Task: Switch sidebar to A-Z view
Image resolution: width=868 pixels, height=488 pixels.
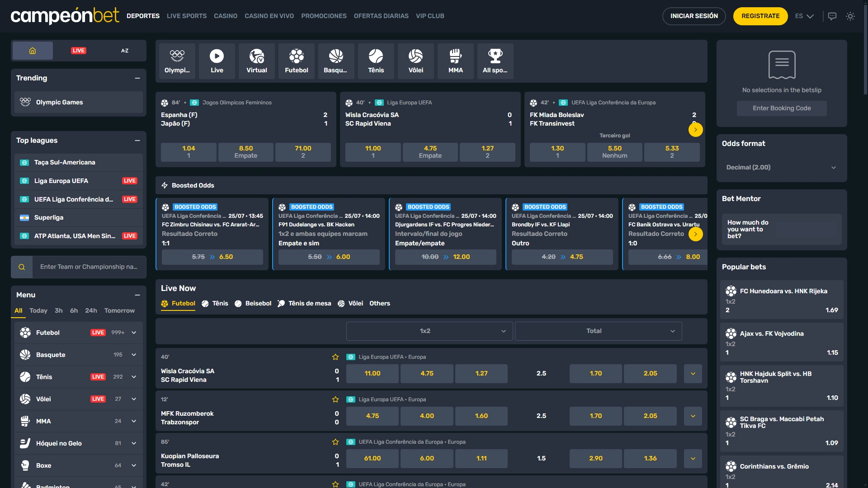Action: point(125,51)
